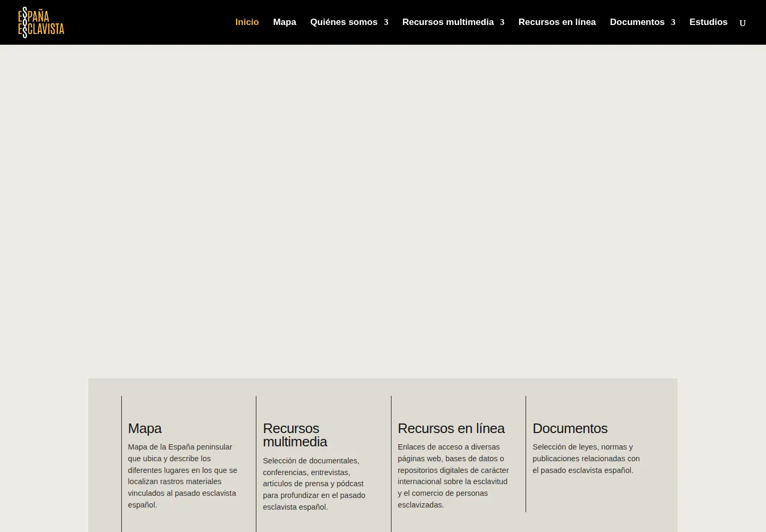Open the Estudios menu item
The height and width of the screenshot is (532, 766).
coord(709,22)
